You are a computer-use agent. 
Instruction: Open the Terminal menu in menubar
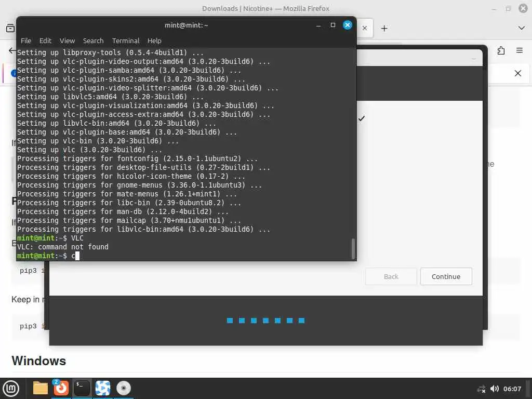click(x=126, y=41)
